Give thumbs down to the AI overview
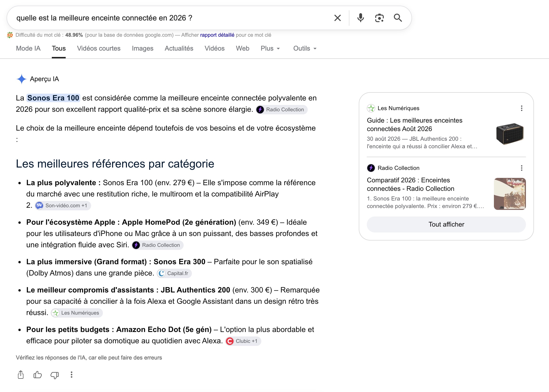 click(55, 375)
